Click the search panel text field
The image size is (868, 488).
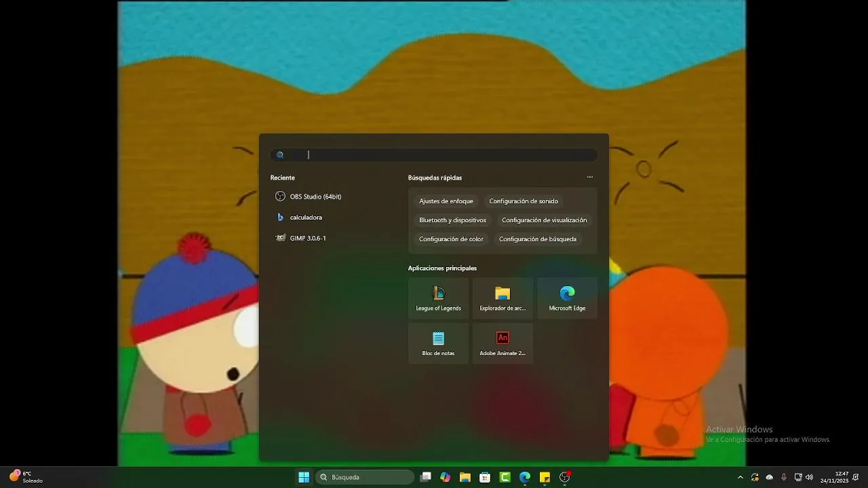tap(434, 155)
